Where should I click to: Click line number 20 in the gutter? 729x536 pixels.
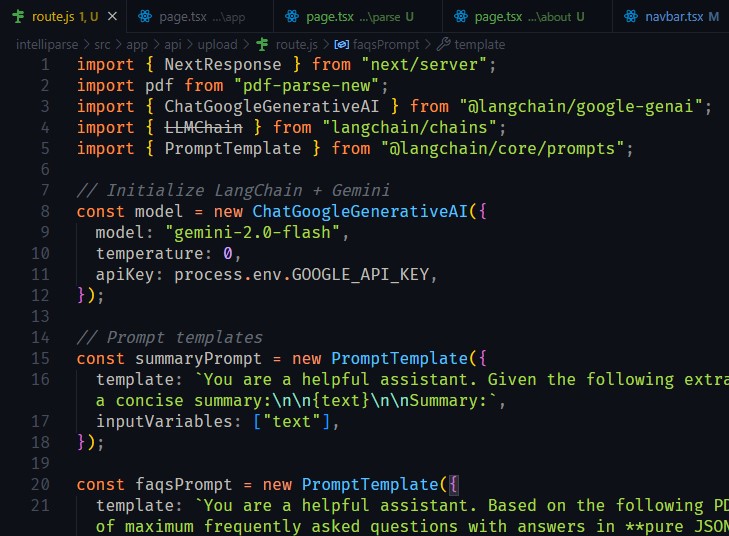40,484
